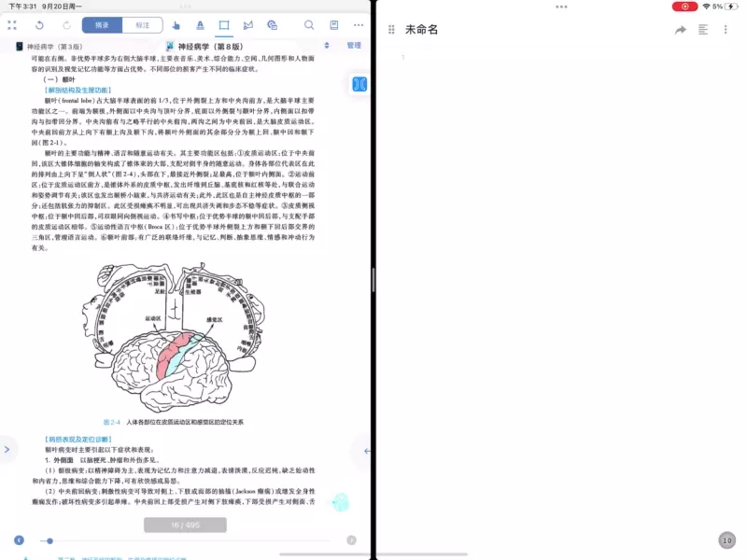Open the vertical dots menu in note app
The height and width of the screenshot is (560, 747).
[x=726, y=30]
